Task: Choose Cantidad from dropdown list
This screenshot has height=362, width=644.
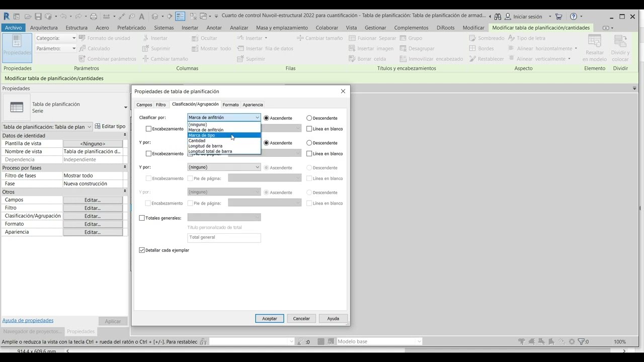Action: point(224,141)
